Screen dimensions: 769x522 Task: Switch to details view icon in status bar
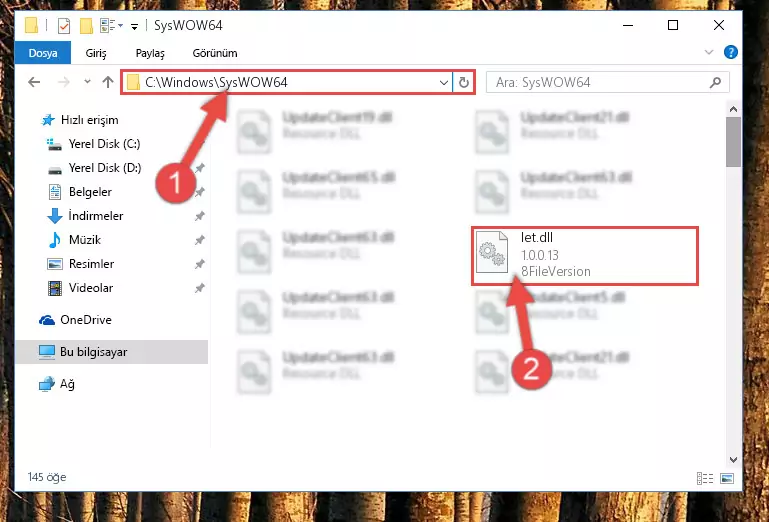(x=705, y=478)
